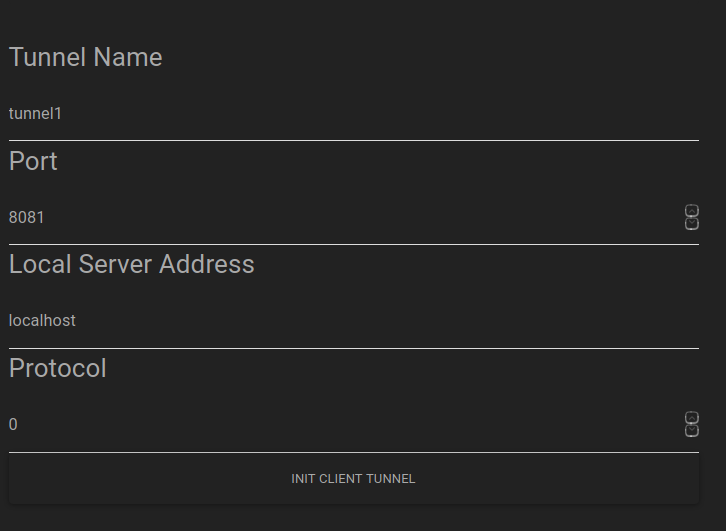Click the 'INIT CLIENT TUNNEL' caption text
Screen dimensions: 726x531
[x=353, y=479]
